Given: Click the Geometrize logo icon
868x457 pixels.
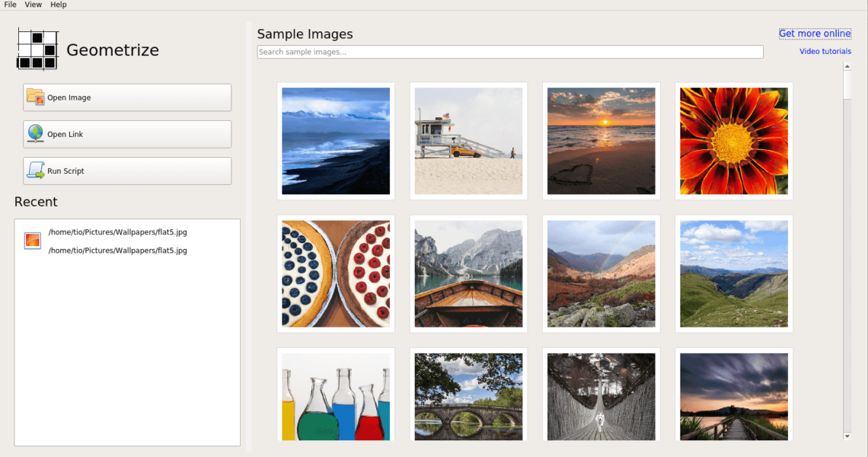Looking at the screenshot, I should (37, 50).
